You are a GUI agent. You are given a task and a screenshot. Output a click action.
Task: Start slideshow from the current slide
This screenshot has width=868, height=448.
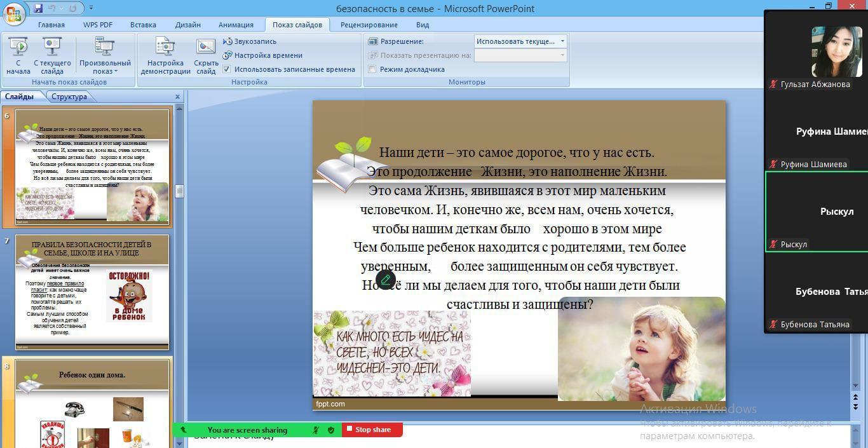tap(52, 56)
